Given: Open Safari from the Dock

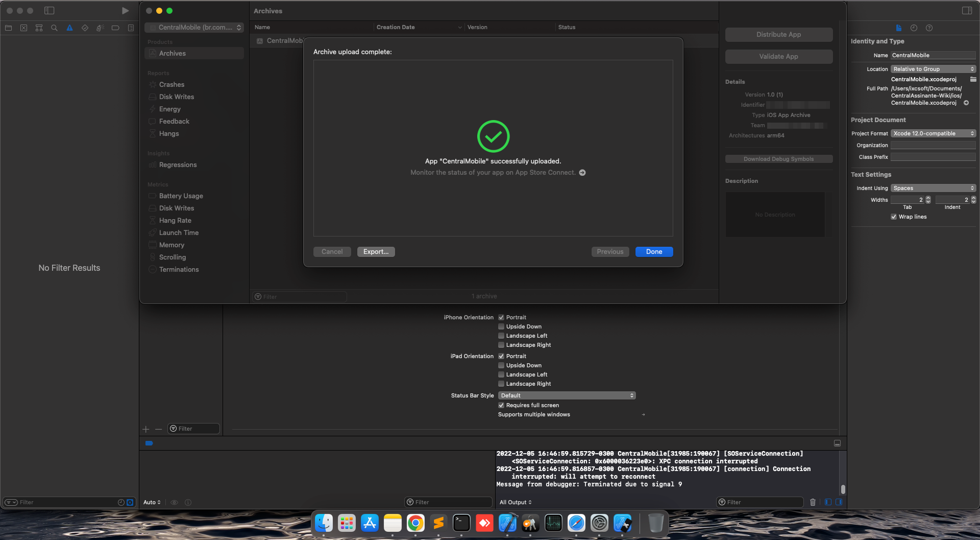Looking at the screenshot, I should coord(576,523).
